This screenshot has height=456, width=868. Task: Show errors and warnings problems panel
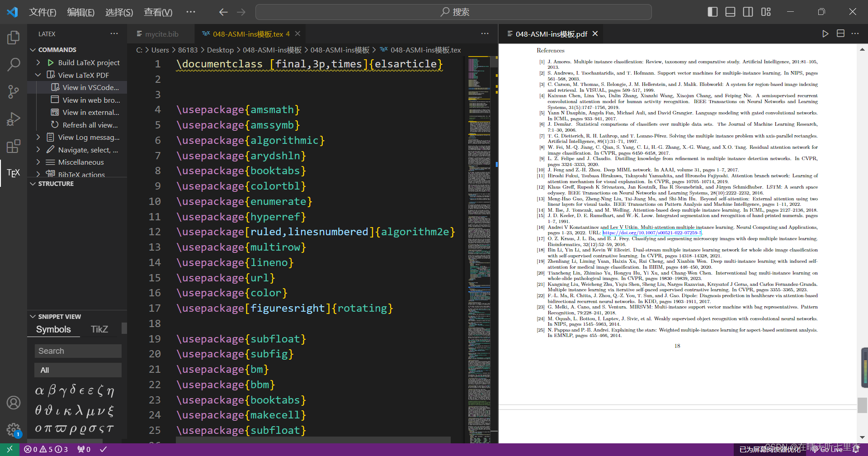pos(46,449)
